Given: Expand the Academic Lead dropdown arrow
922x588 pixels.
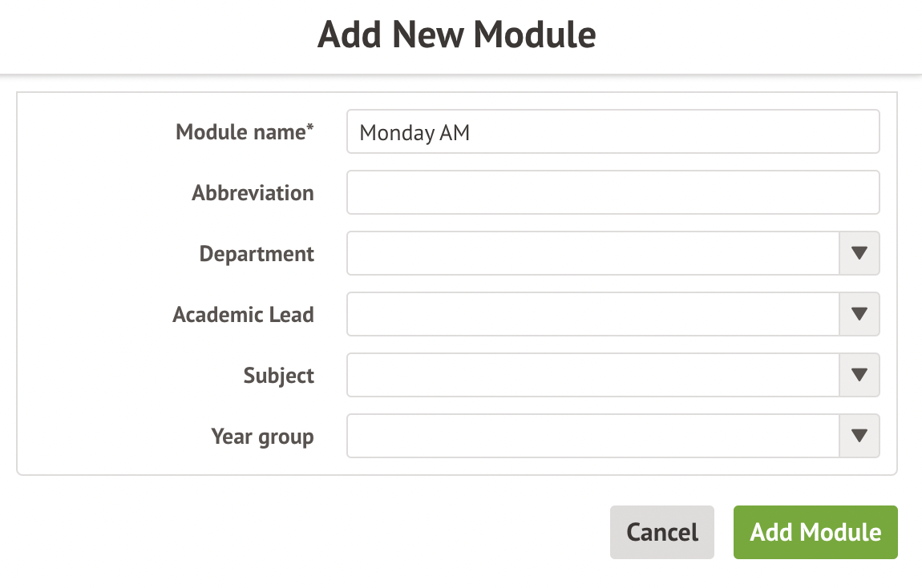Looking at the screenshot, I should (859, 314).
